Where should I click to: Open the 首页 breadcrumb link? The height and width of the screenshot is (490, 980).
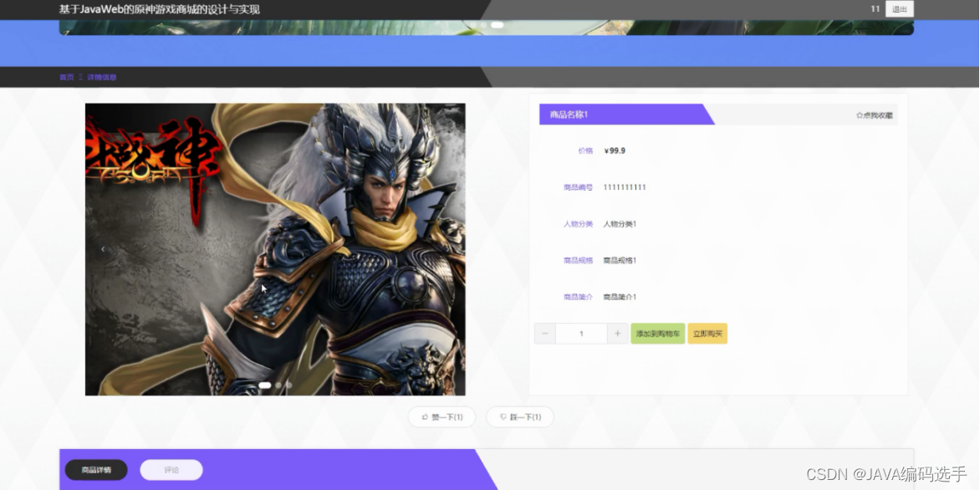[66, 78]
